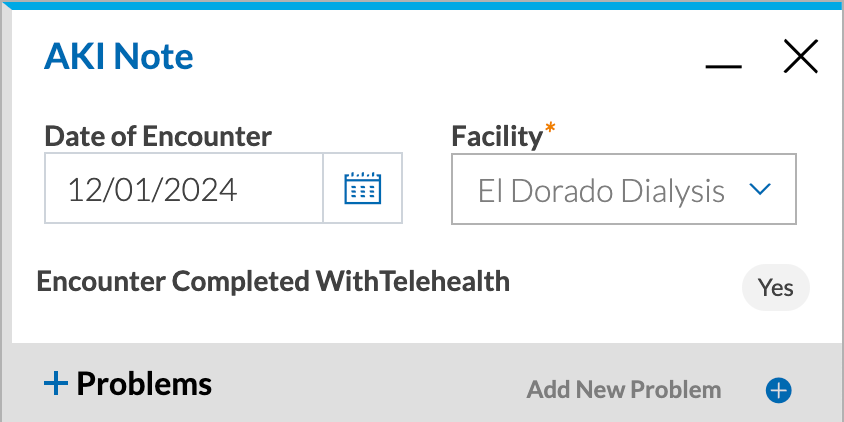Click the Add New Problem link
This screenshot has width=844, height=422.
tap(623, 390)
